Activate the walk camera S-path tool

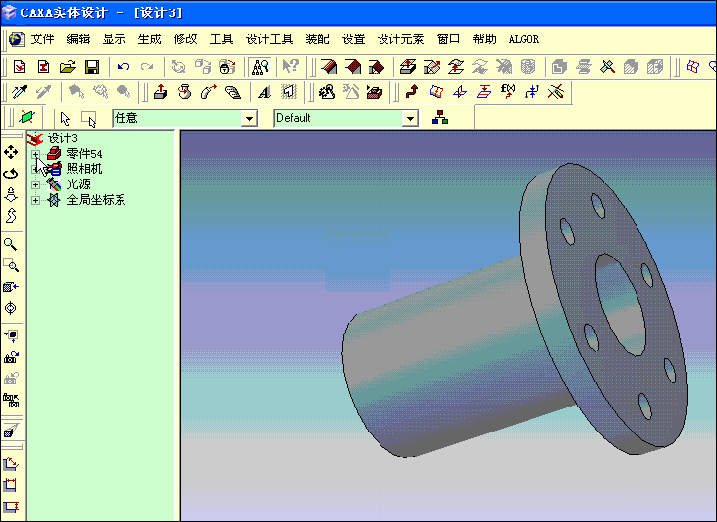[x=11, y=215]
